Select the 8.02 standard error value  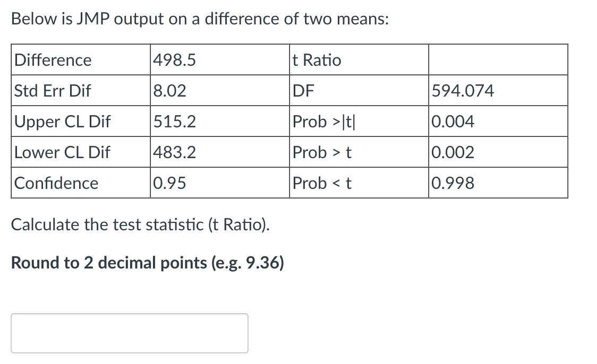point(169,90)
